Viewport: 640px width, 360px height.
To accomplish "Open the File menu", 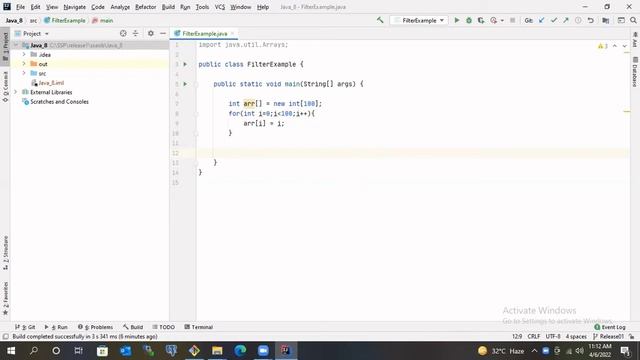I will click(20, 7).
